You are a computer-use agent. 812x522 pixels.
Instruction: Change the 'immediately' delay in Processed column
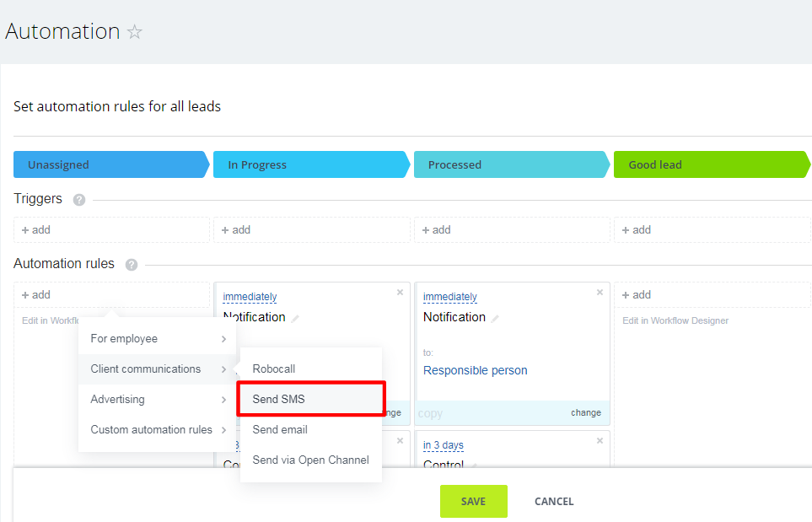450,297
